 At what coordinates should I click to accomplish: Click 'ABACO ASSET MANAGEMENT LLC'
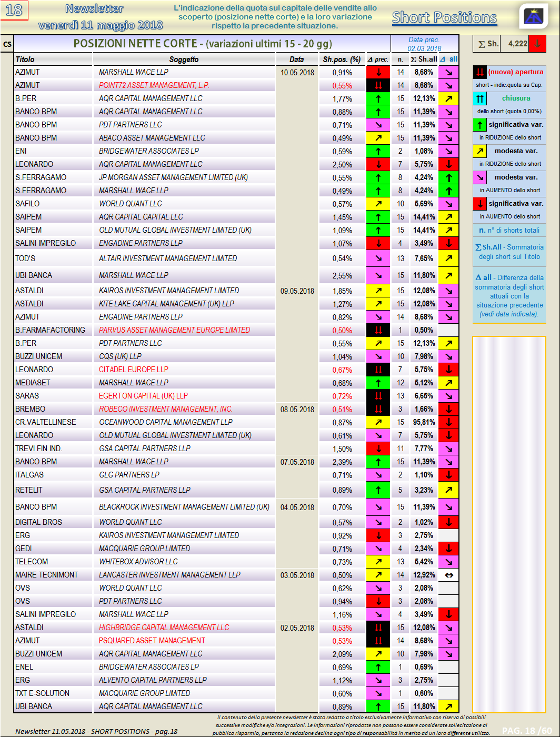pos(152,138)
